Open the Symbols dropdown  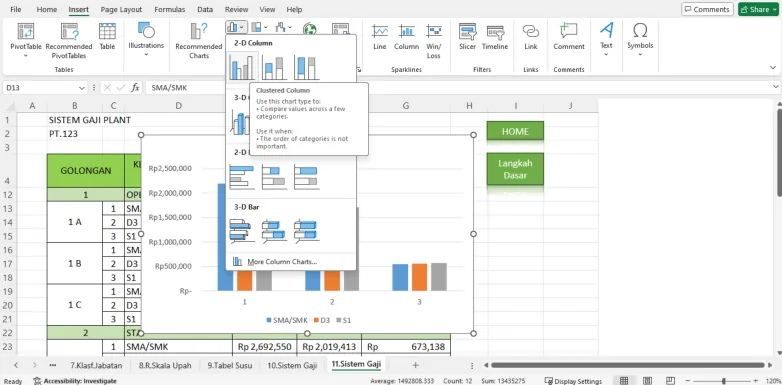pos(640,40)
